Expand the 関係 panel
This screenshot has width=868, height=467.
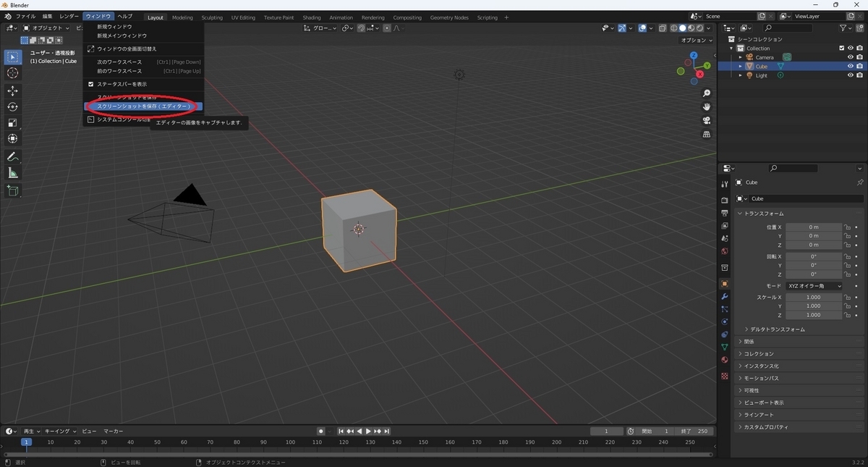click(x=799, y=342)
